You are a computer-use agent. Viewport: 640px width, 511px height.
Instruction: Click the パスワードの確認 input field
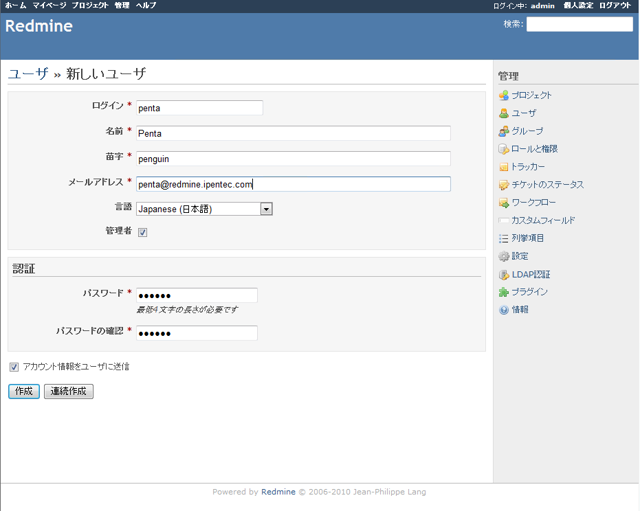[197, 333]
